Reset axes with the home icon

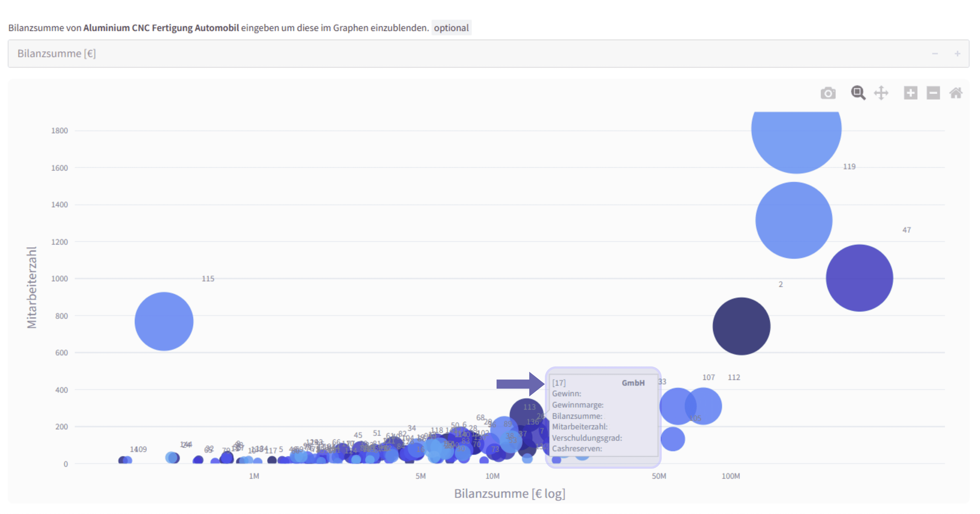point(956,93)
